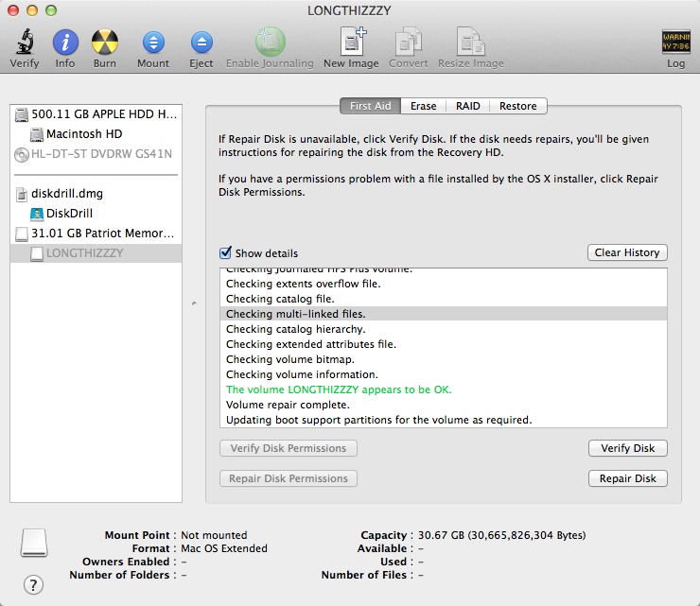Click the DiskDrill volume icon

(x=37, y=214)
